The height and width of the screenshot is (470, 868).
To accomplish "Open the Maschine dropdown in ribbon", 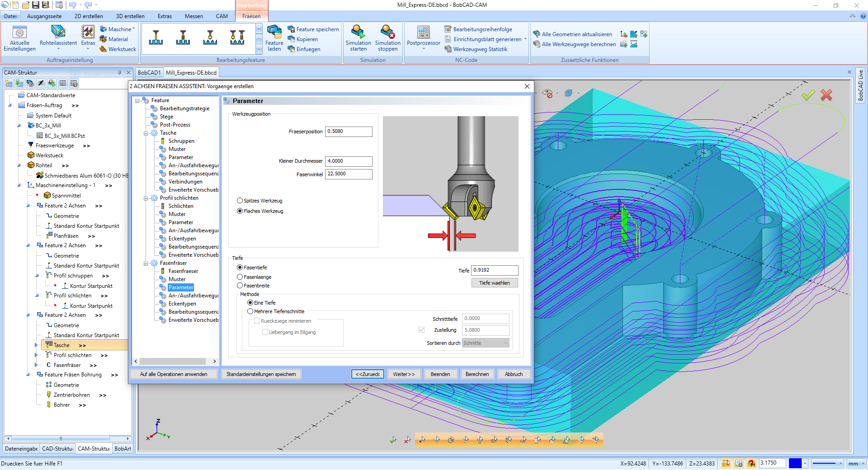I will (119, 29).
